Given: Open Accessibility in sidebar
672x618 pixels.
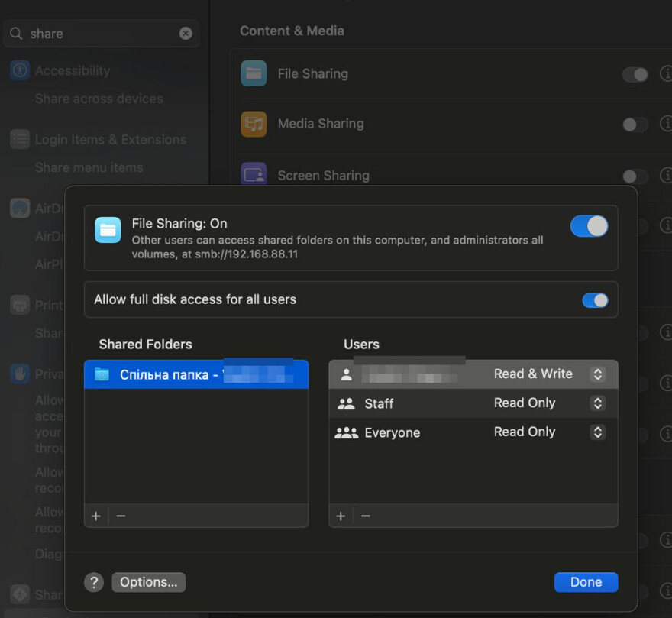Looking at the screenshot, I should tap(72, 71).
